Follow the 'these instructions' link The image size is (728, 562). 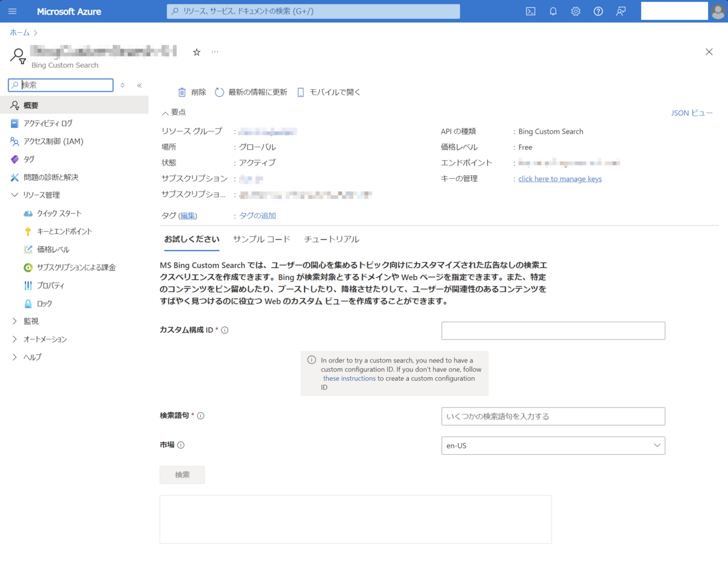click(349, 378)
